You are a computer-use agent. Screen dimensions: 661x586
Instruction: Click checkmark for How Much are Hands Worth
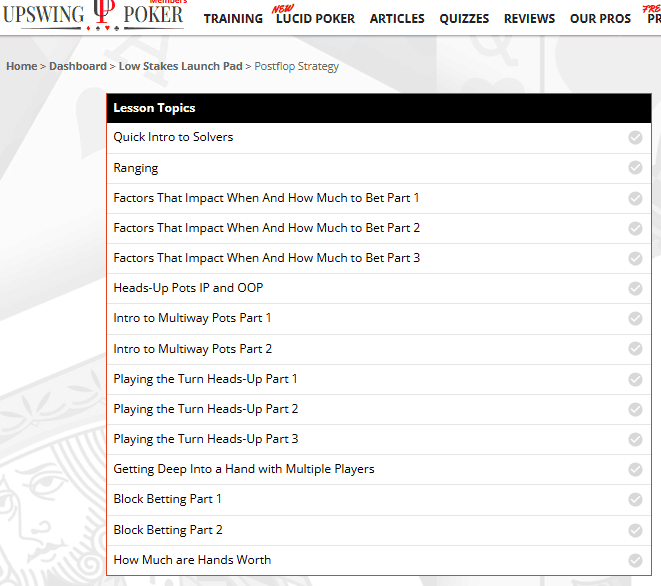(x=635, y=560)
